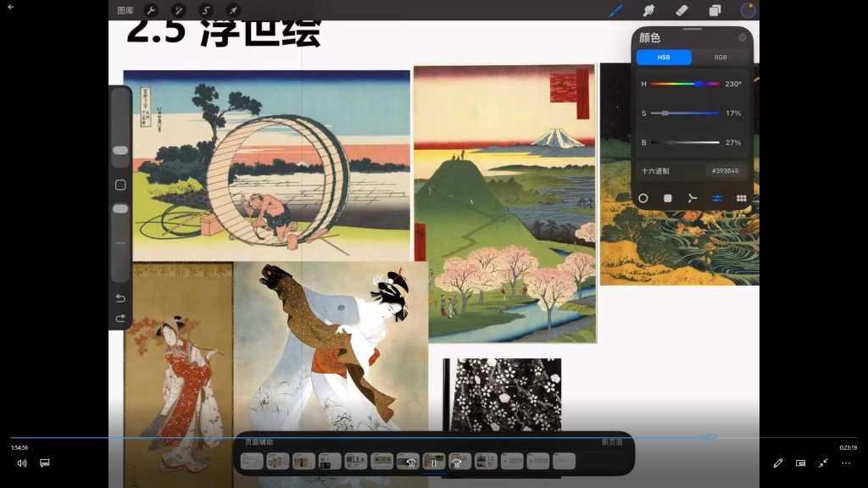The image size is (868, 488).
Task: Click the remaining time 0:23:19
Action: tap(848, 447)
